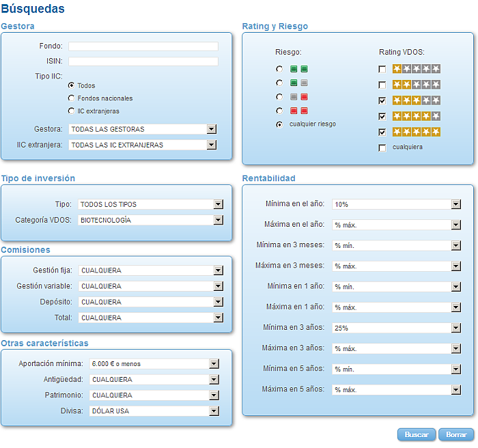Click the Buscar button
The image size is (478, 448).
coord(417,434)
